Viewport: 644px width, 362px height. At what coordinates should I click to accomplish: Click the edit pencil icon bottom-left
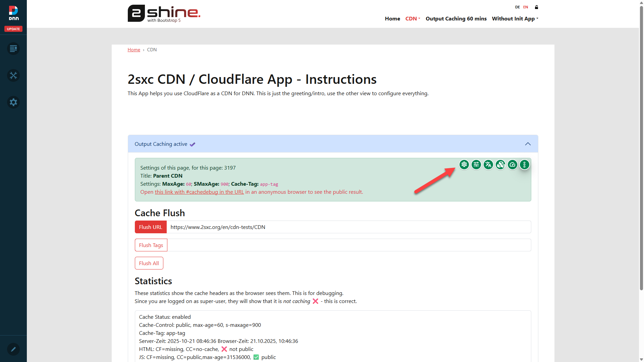click(13, 349)
